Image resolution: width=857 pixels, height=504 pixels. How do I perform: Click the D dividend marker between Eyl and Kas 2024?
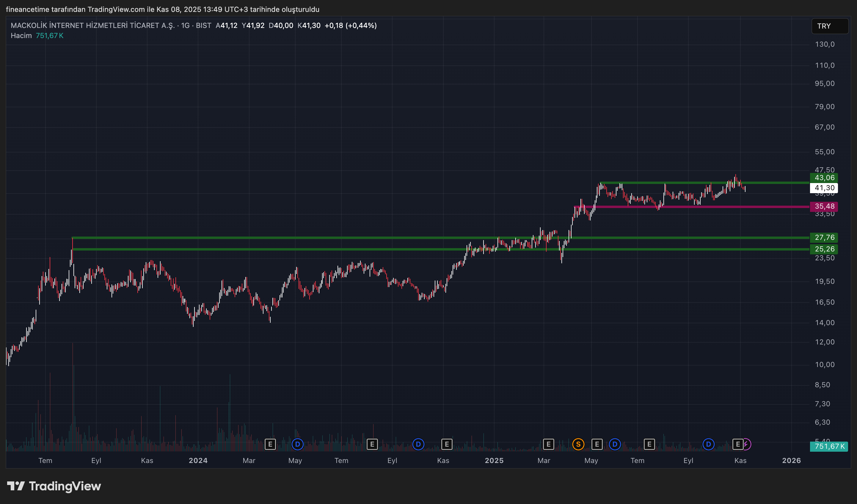(418, 444)
